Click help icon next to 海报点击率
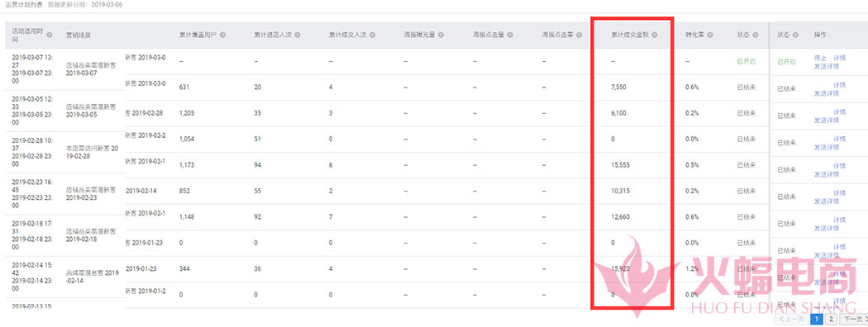Viewport: 868px width, 327px height. click(x=579, y=35)
